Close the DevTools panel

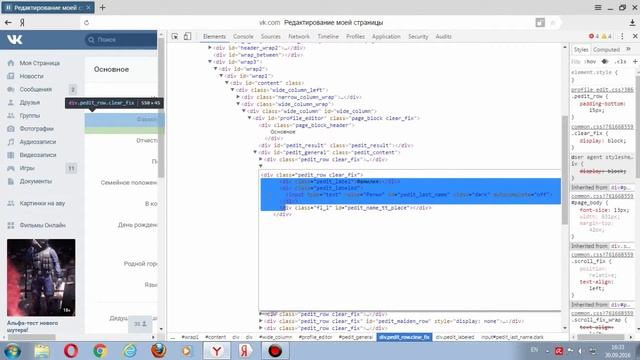635,36
